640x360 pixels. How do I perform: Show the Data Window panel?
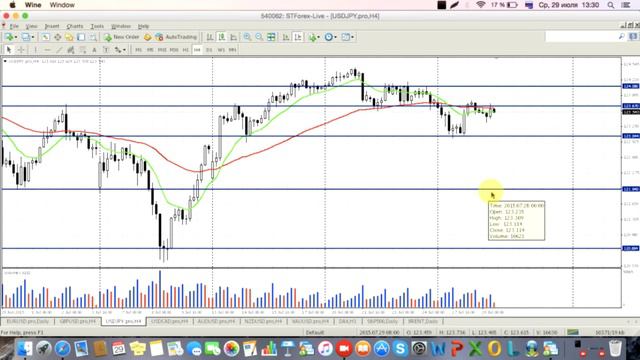coord(57,37)
